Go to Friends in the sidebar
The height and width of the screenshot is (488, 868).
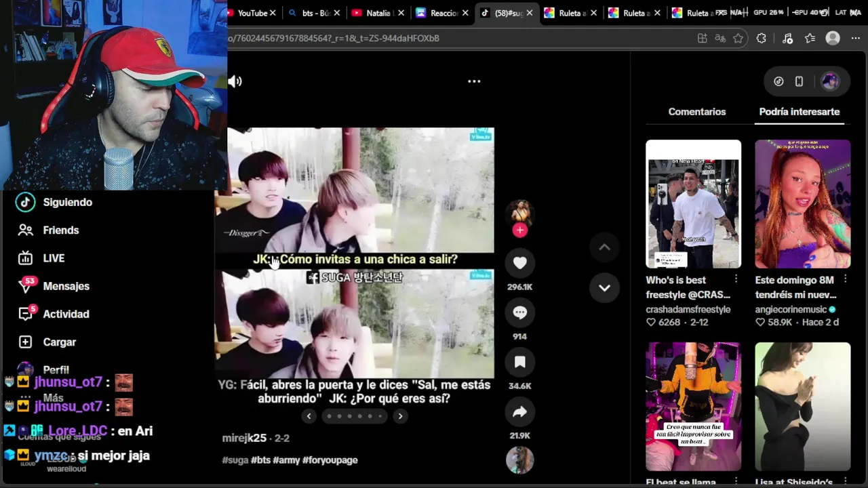coord(61,230)
